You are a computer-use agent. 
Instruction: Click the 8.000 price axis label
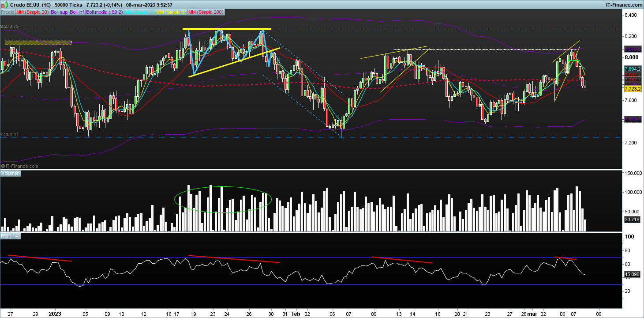tap(631, 57)
